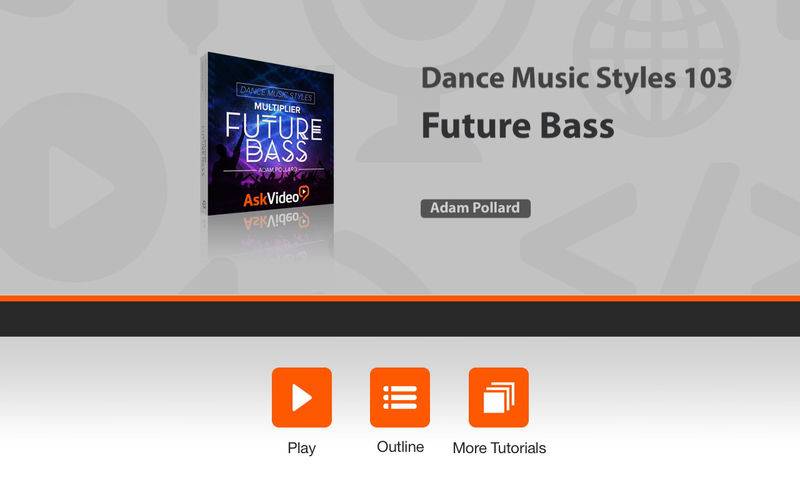
Task: Click the AskVideo logo on the cover
Action: pos(276,196)
